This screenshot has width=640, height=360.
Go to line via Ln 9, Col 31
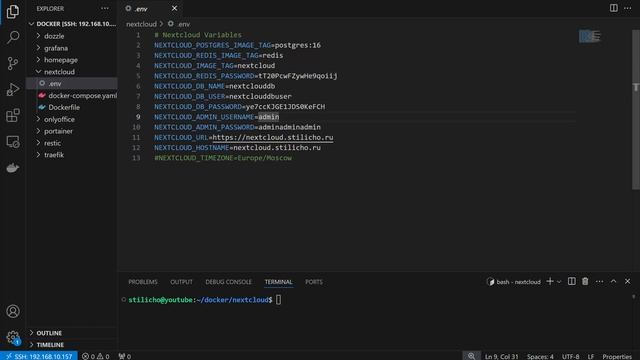coord(502,356)
